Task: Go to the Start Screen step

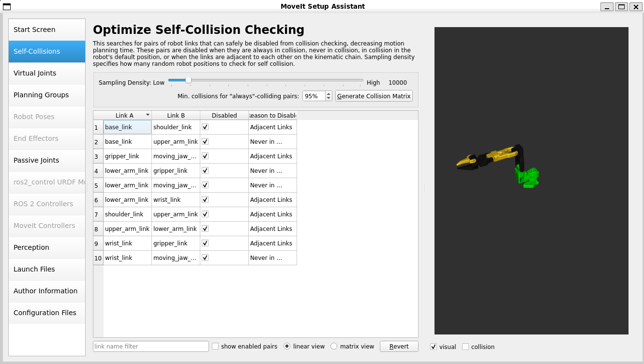Action: [x=47, y=30]
